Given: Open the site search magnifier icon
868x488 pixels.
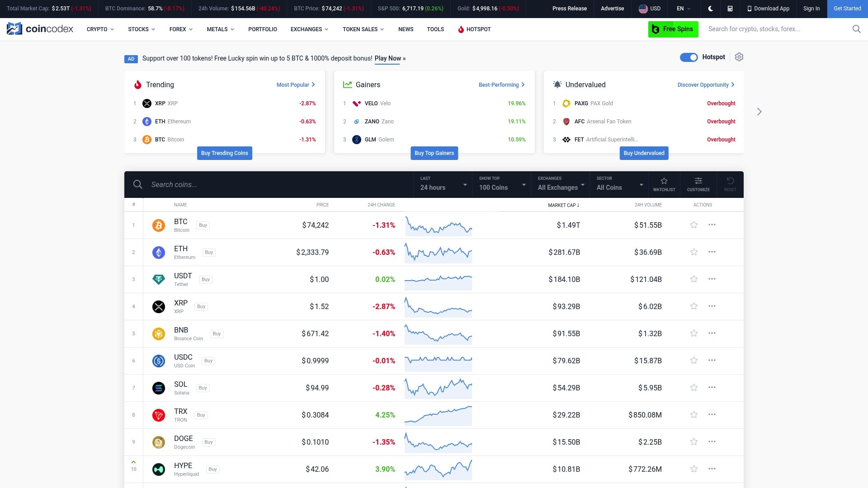Looking at the screenshot, I should click(856, 29).
